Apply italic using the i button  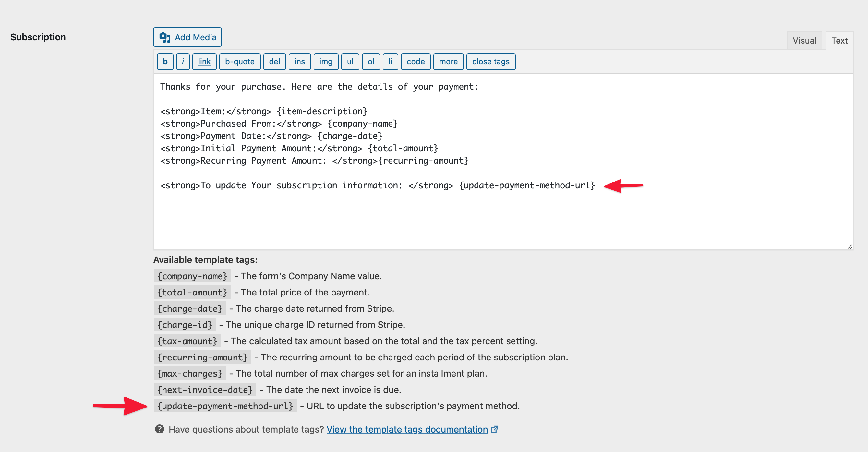[x=183, y=62]
